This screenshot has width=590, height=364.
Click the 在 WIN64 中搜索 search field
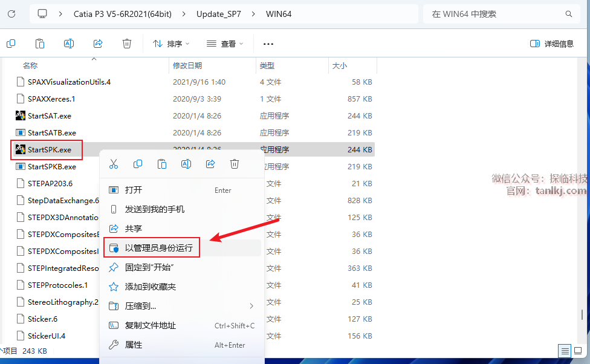coord(502,14)
